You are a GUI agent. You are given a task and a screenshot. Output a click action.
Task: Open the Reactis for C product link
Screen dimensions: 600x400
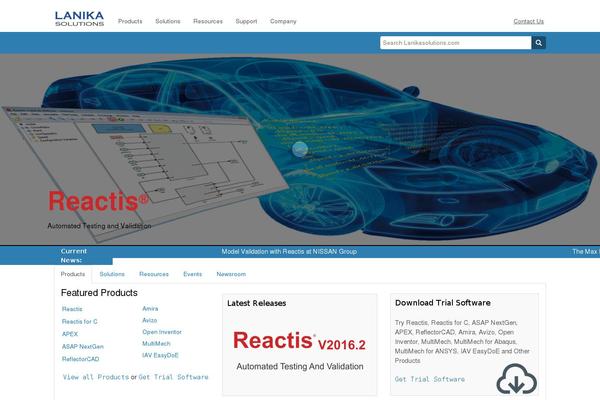point(80,322)
